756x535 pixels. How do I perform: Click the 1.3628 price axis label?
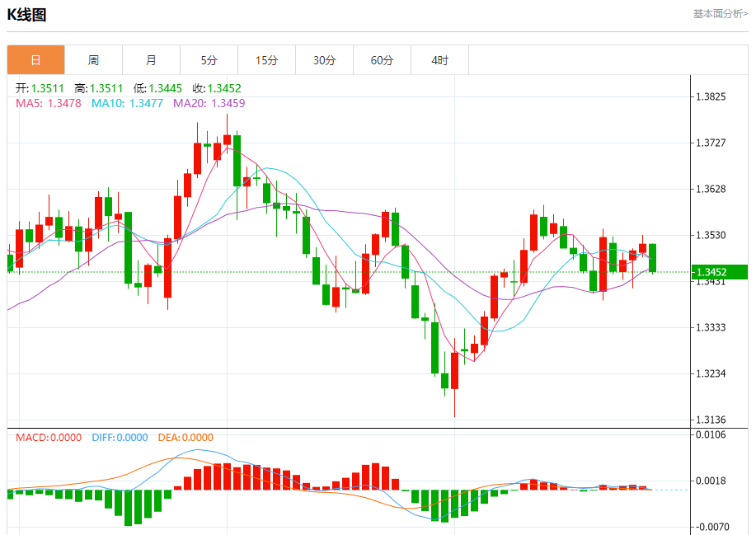(711, 189)
